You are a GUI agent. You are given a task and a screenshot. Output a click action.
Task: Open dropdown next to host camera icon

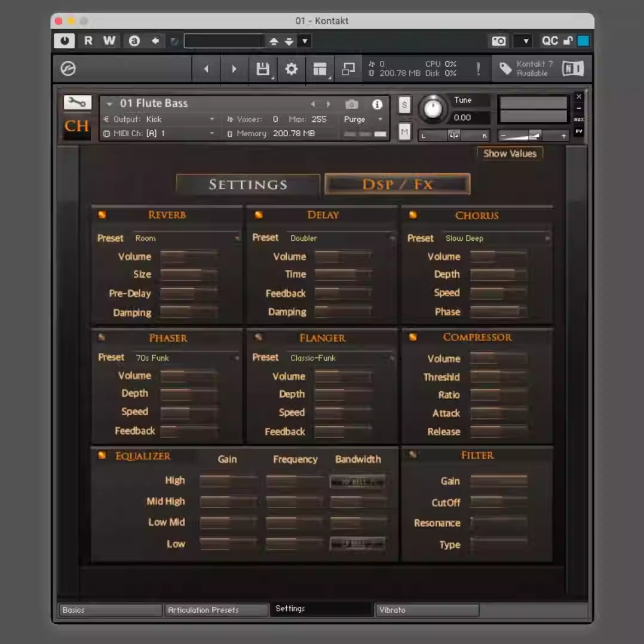[525, 41]
